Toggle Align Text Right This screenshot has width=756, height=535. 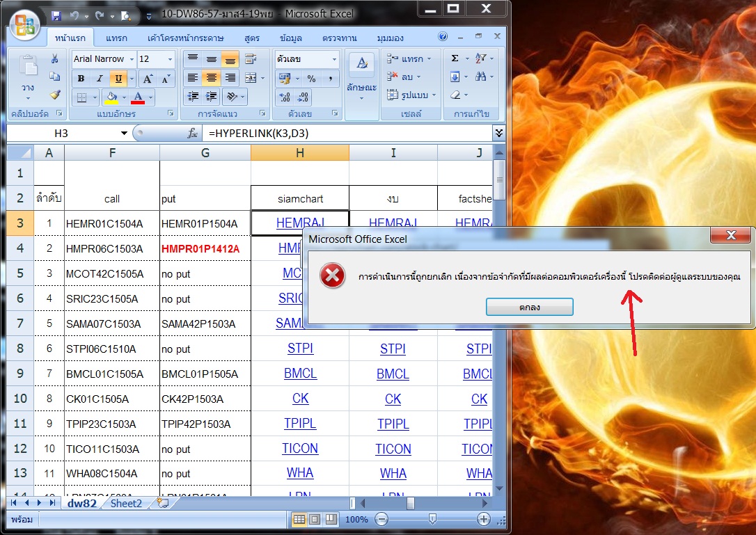pos(230,78)
